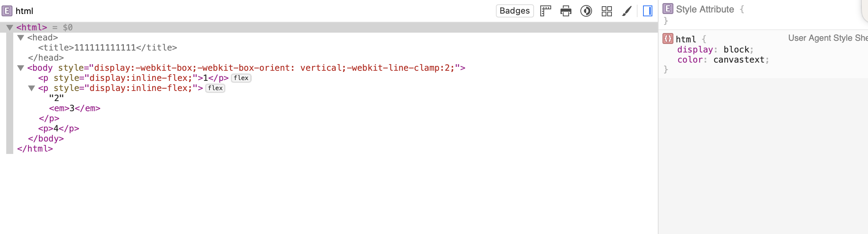
Task: Select the em element node
Action: tap(75, 108)
